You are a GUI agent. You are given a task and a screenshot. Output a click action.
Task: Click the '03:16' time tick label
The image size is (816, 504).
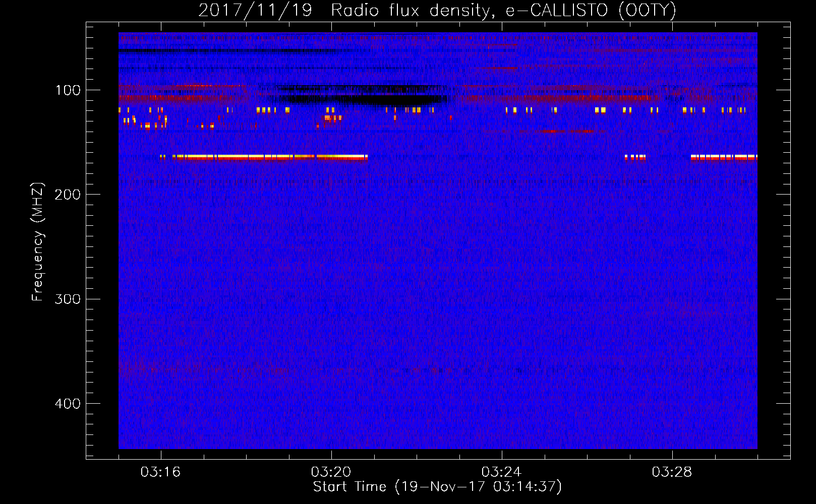(x=160, y=472)
